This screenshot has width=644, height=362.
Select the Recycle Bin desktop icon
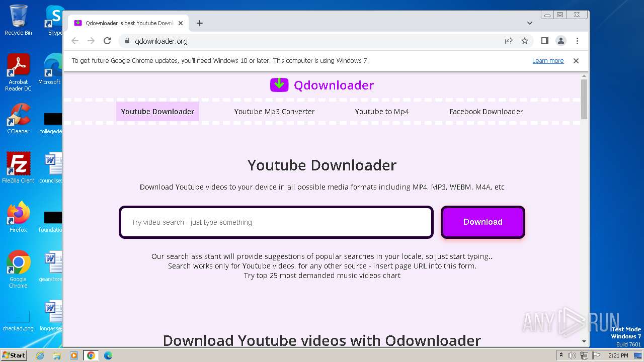[18, 20]
